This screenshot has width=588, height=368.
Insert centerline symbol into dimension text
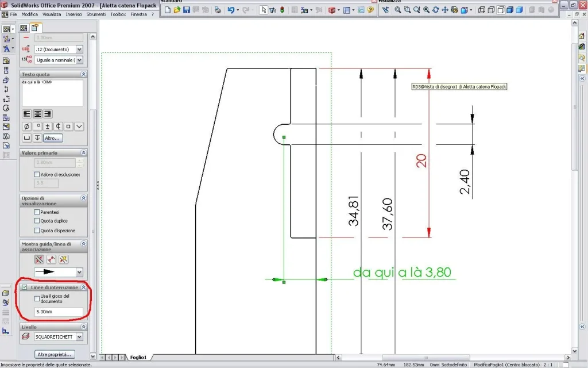pyautogui.click(x=58, y=126)
